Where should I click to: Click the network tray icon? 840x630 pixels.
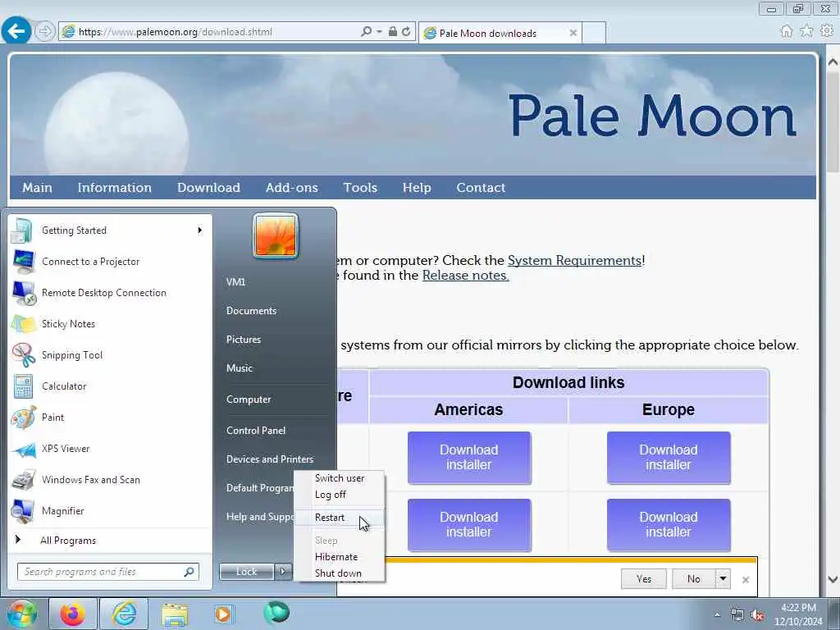coord(737,615)
